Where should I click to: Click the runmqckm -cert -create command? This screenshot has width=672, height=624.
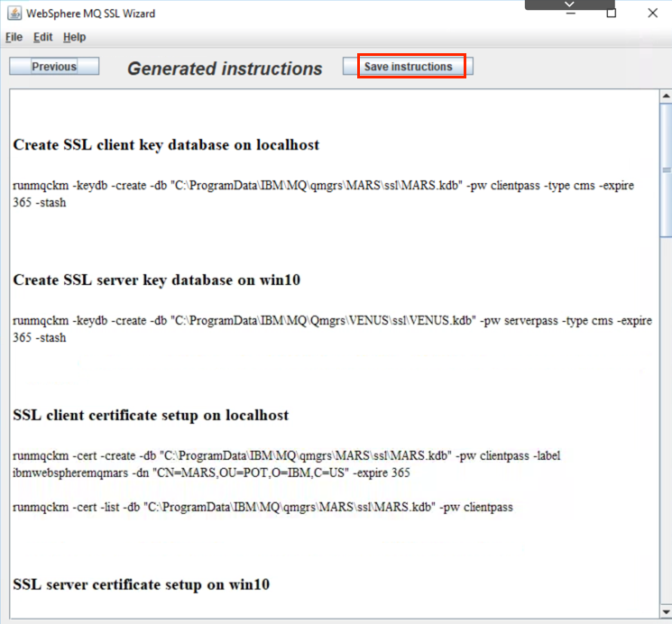point(287,464)
